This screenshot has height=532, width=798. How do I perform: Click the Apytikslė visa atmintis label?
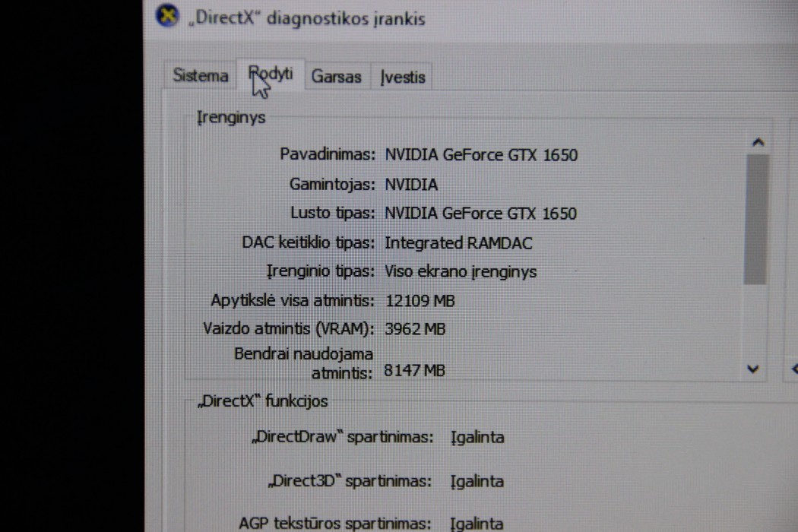(x=293, y=300)
